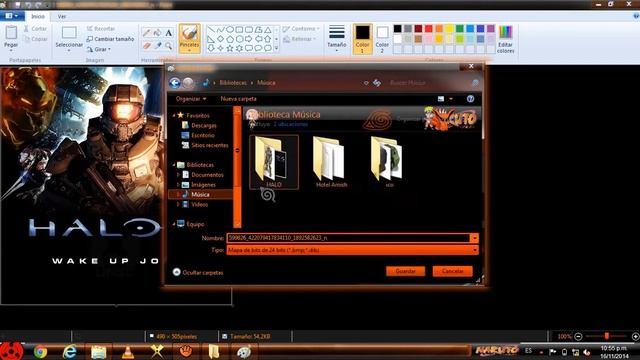This screenshot has height=360, width=640.
Task: Select the Color picker eyedropper tool
Action: [x=158, y=45]
